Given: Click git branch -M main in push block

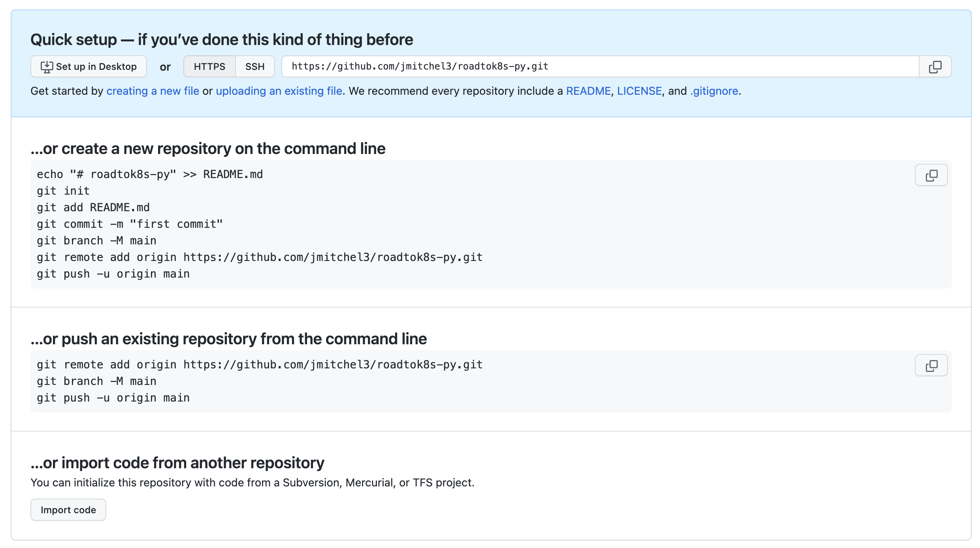Looking at the screenshot, I should (x=96, y=381).
